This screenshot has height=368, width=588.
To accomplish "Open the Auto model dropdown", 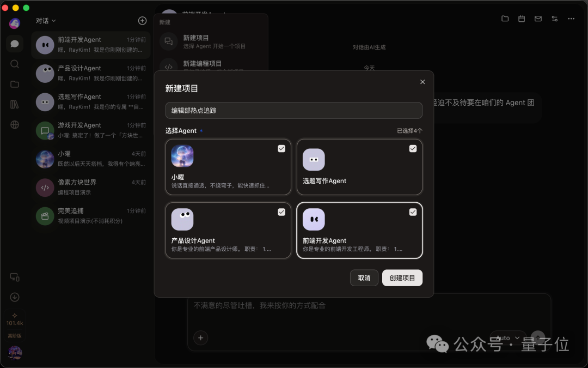I will pyautogui.click(x=508, y=338).
